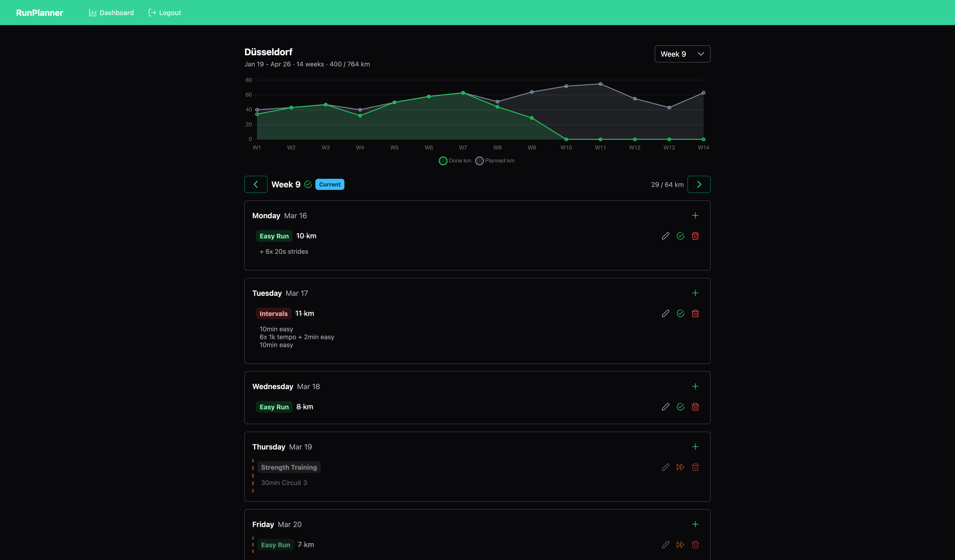Toggle the Planned km legend item

[x=494, y=161]
